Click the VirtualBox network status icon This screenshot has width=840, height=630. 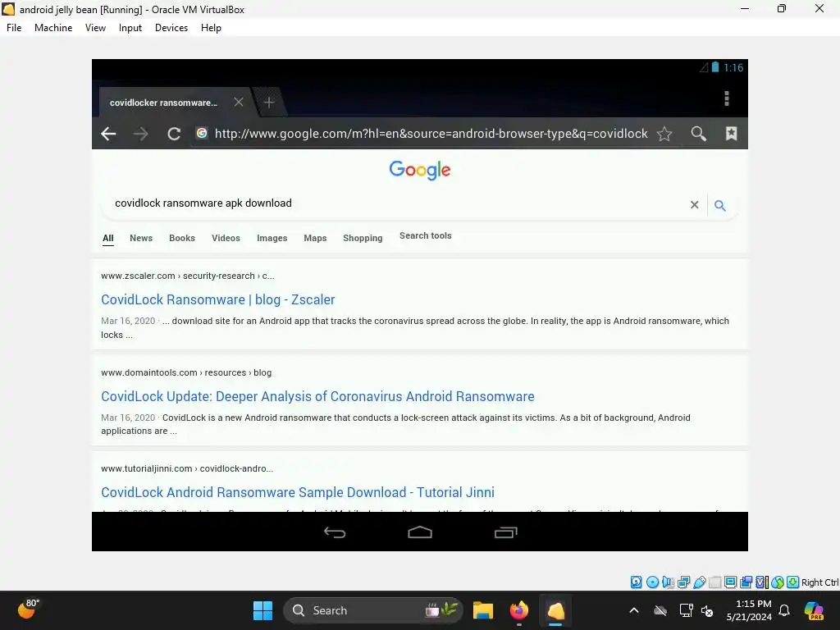click(683, 582)
